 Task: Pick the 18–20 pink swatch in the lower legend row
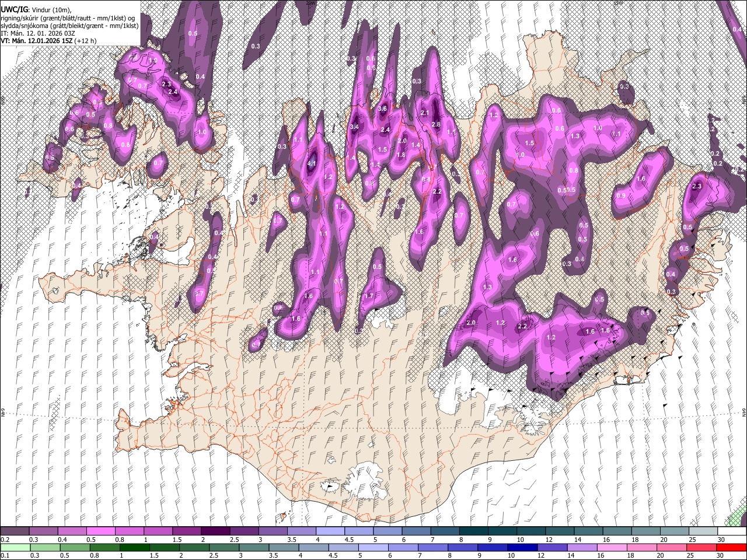tap(642, 547)
